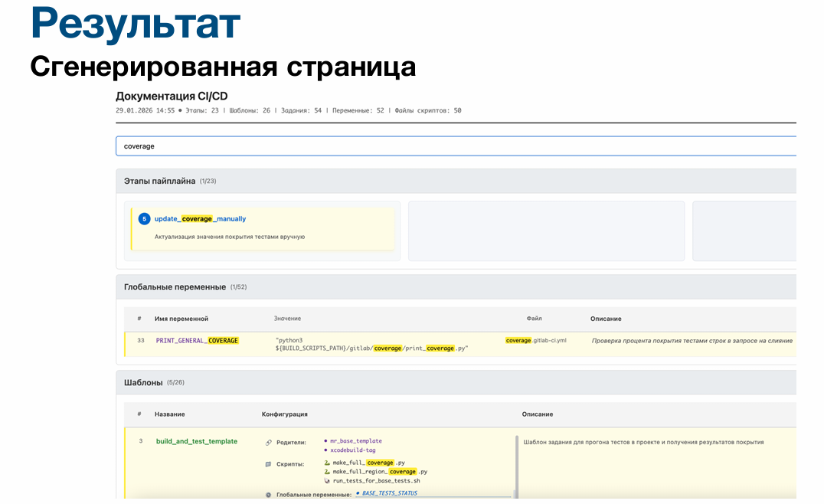This screenshot has height=504, width=824.
Task: Click the Название column header
Action: 170,414
